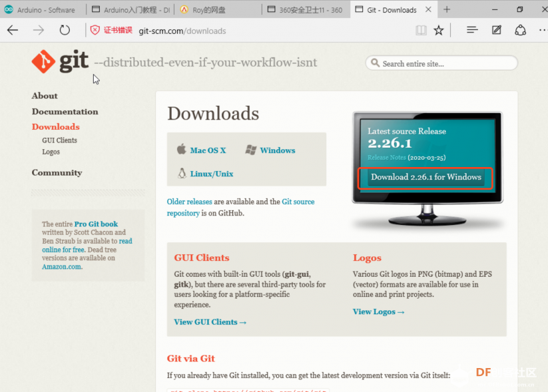Click the Downloads page title
Screen dimensions: 548x392
coord(213,114)
